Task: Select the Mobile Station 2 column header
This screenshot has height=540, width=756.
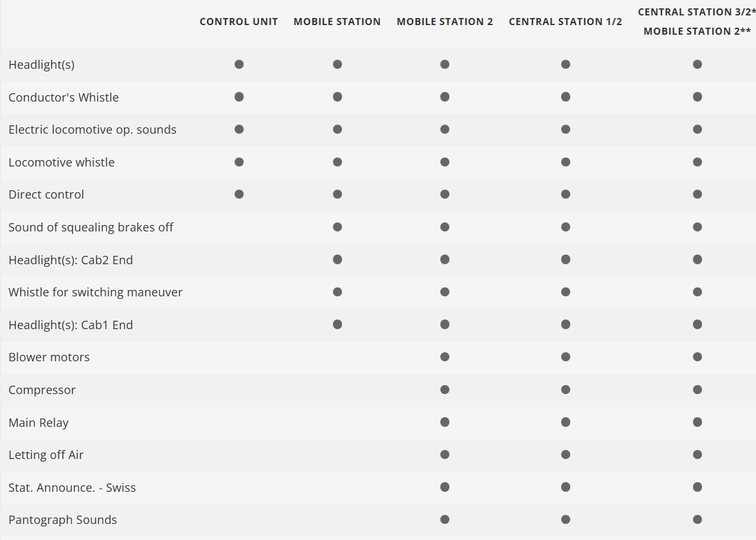Action: [445, 22]
